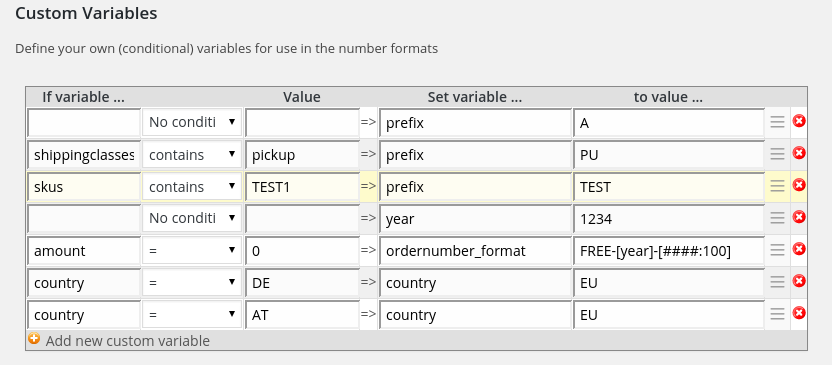This screenshot has width=832, height=365.
Task: Focus the skus variable field
Action: tap(84, 186)
